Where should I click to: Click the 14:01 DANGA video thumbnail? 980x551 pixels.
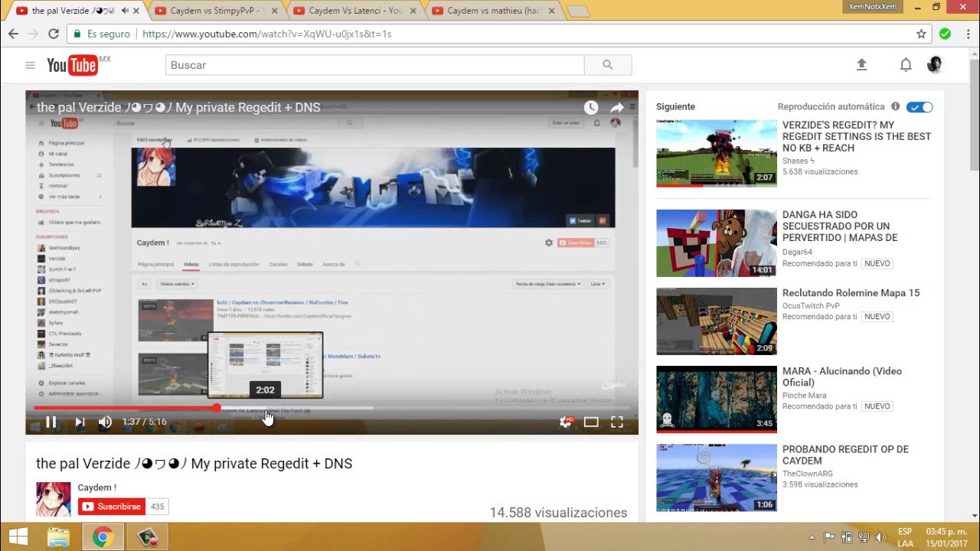click(x=717, y=243)
